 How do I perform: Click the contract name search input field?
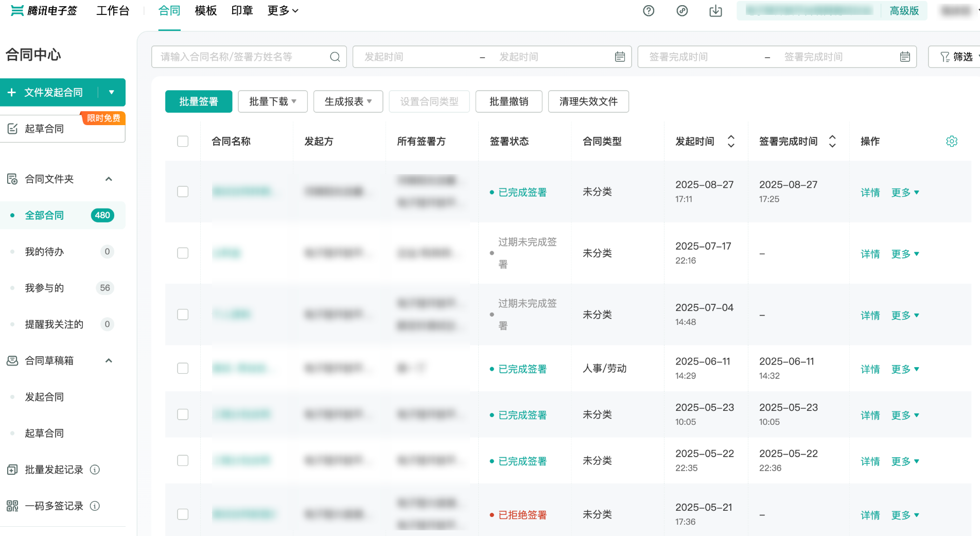pyautogui.click(x=242, y=57)
